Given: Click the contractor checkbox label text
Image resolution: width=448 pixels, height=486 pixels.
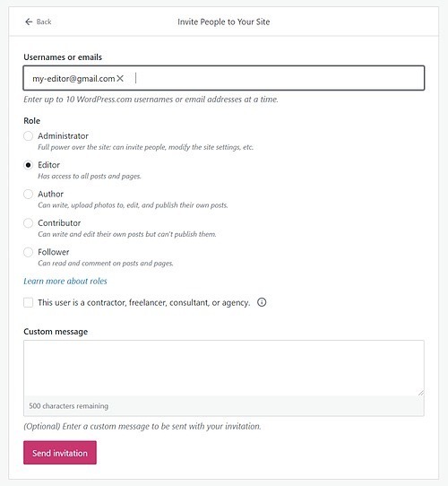Looking at the screenshot, I should (143, 302).
